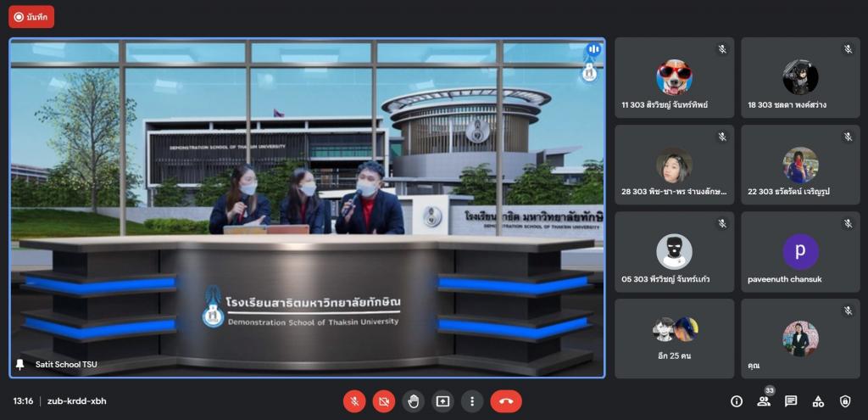Viewport: 868px width, 420px height.
Task: Open the chat with everyone icon
Action: click(791, 401)
